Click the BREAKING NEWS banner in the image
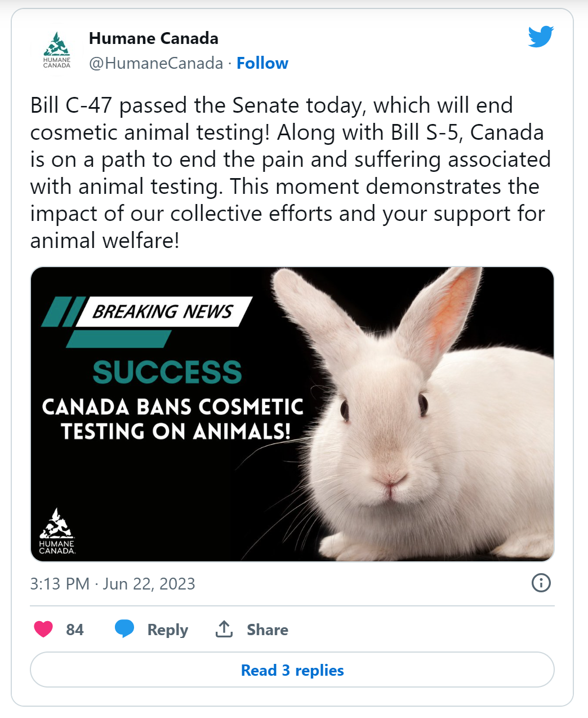588x718 pixels. coord(162,311)
